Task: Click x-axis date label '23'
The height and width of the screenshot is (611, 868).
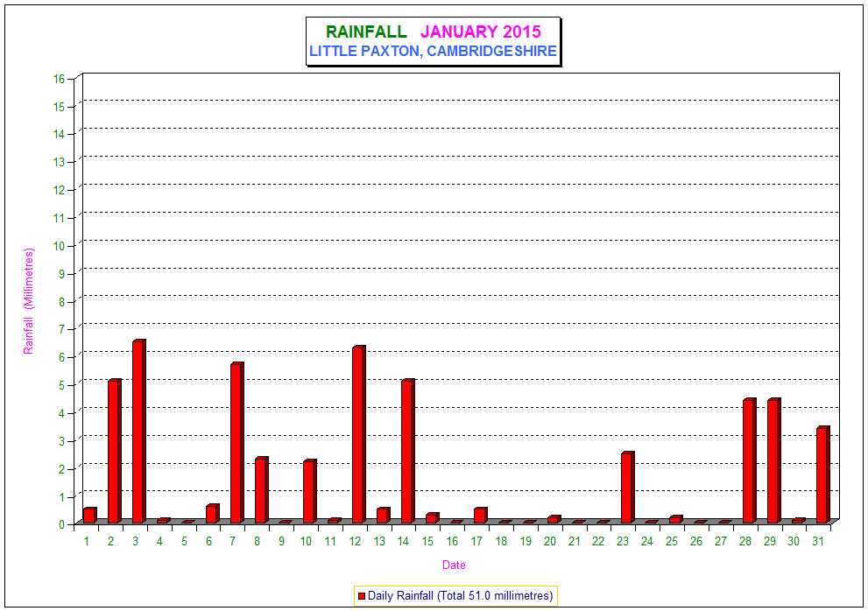Action: point(623,542)
